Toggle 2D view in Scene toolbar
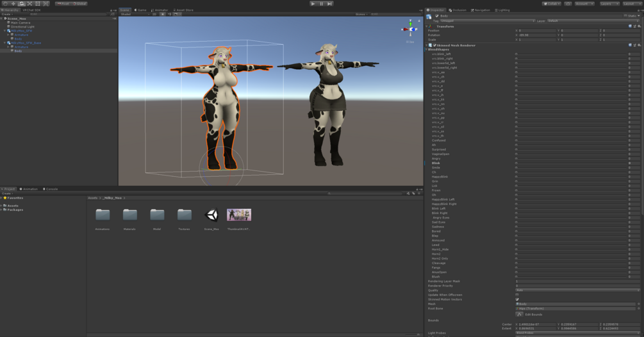644x337 pixels. point(154,14)
